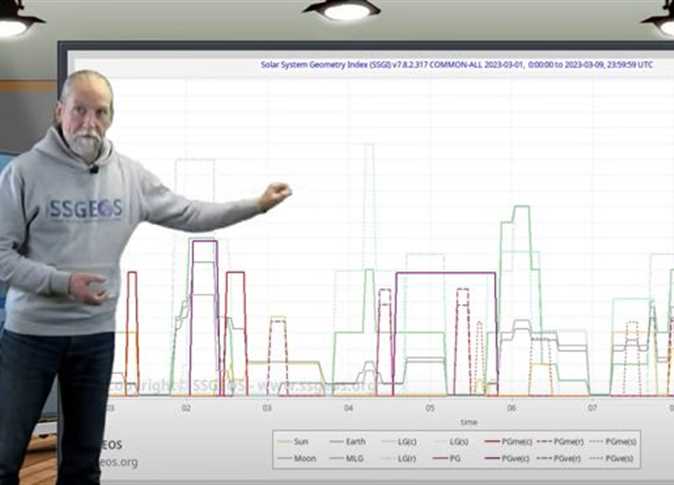Click the '03' date tick label
This screenshot has width=674, height=485.
[x=267, y=408]
